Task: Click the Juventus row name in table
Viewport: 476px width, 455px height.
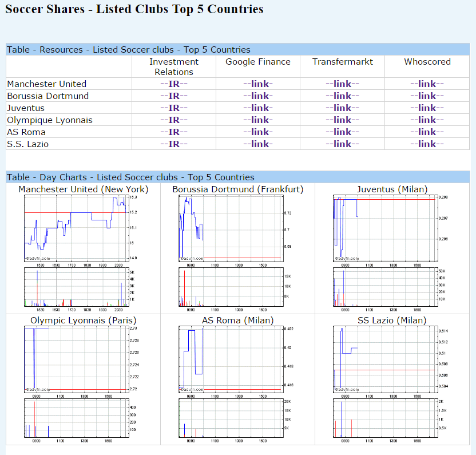Action: tap(26, 108)
